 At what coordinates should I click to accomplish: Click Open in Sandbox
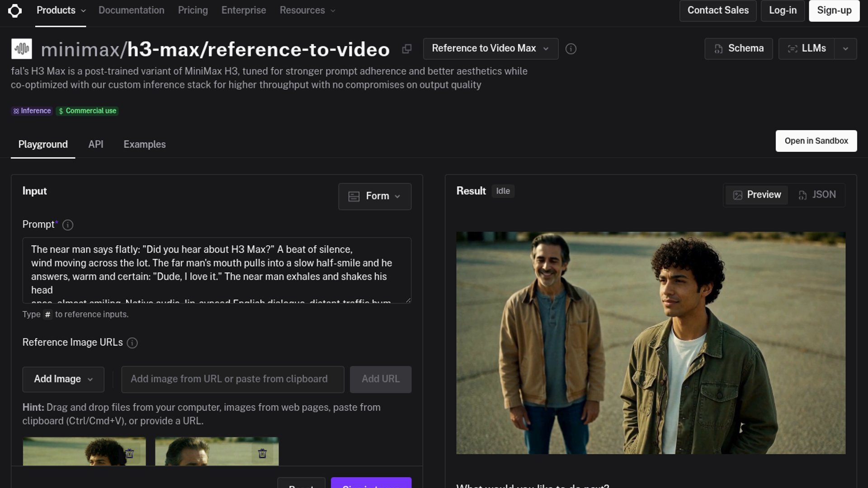point(816,141)
